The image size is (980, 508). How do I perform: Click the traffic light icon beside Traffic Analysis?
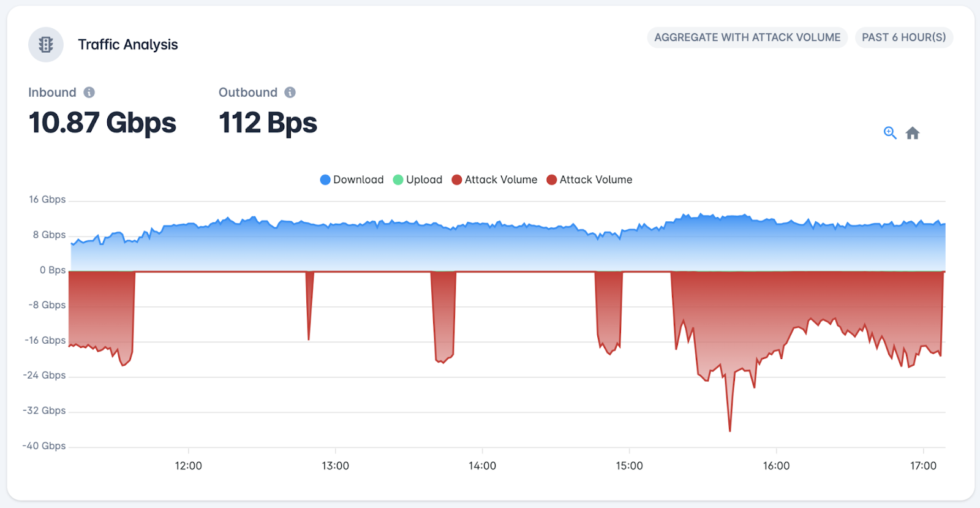point(46,45)
